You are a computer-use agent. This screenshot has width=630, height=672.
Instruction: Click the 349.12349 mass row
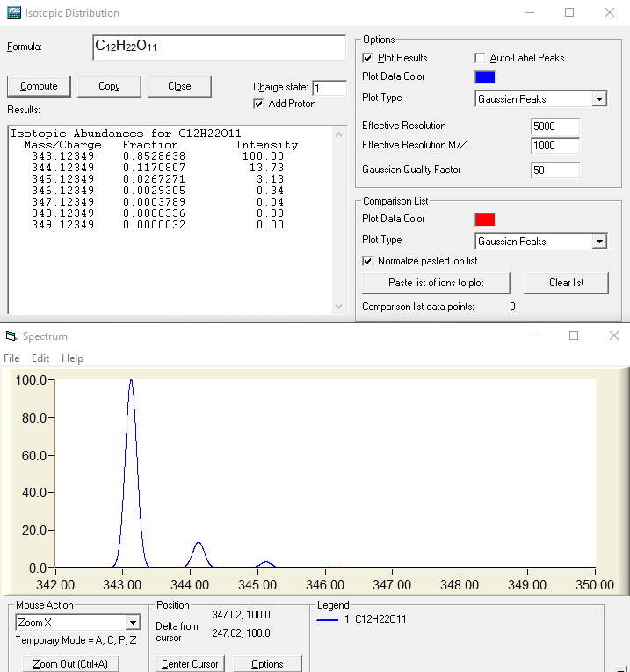(157, 225)
